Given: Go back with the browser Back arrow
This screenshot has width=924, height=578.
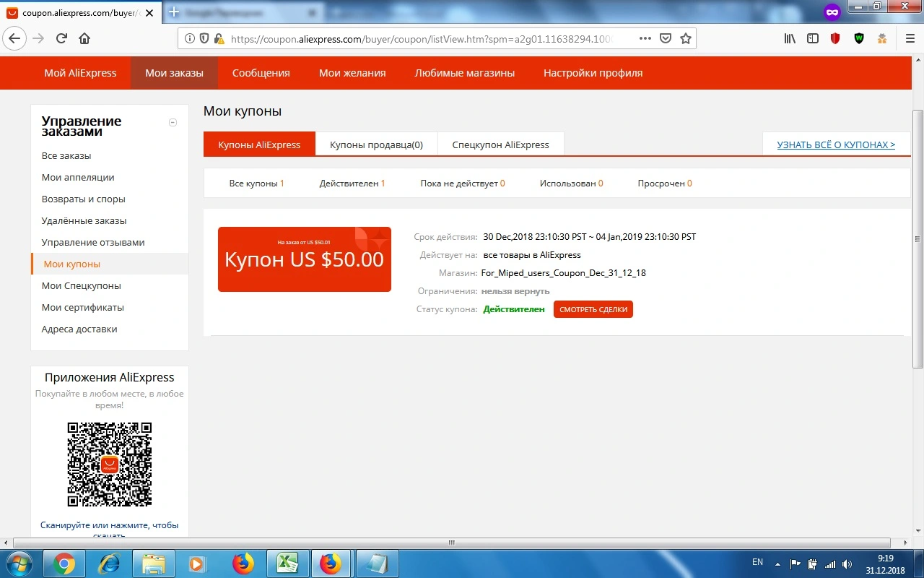Looking at the screenshot, I should pyautogui.click(x=15, y=39).
